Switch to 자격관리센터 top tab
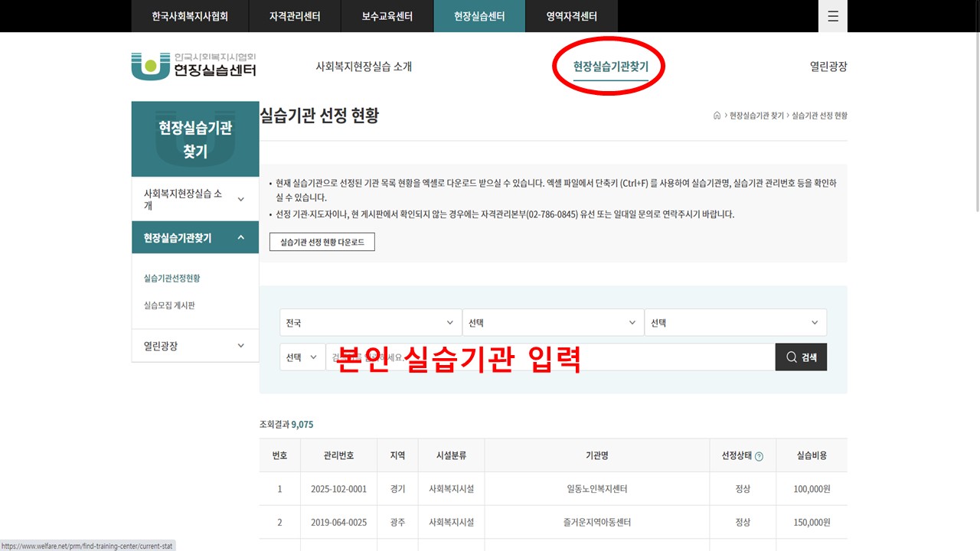 coord(295,16)
